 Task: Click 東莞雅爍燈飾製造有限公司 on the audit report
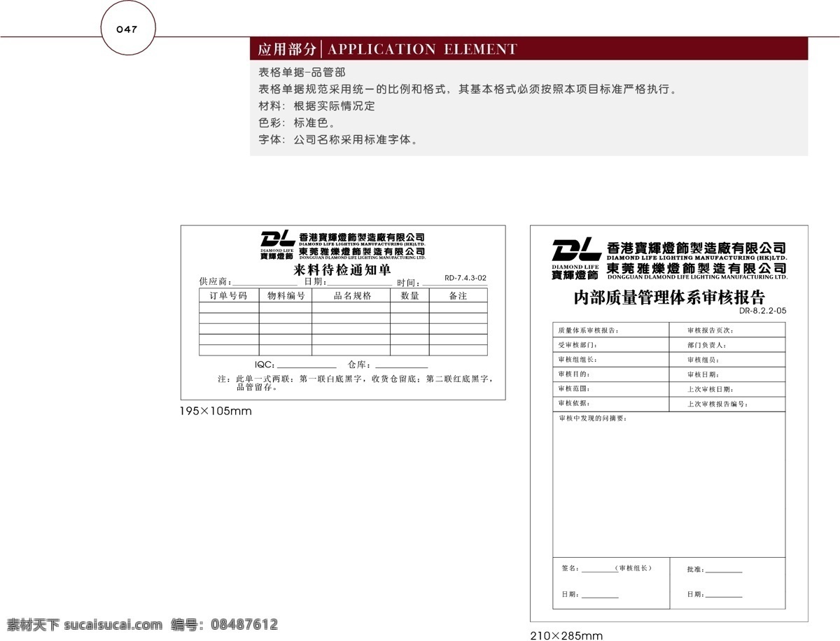[x=696, y=269]
